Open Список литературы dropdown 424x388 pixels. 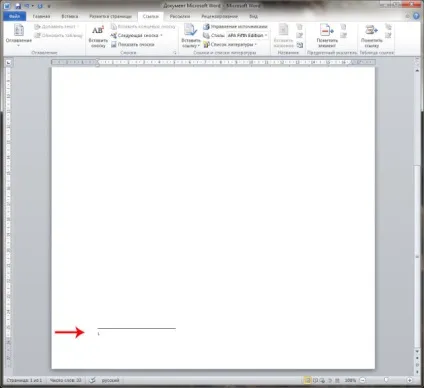[x=230, y=44]
